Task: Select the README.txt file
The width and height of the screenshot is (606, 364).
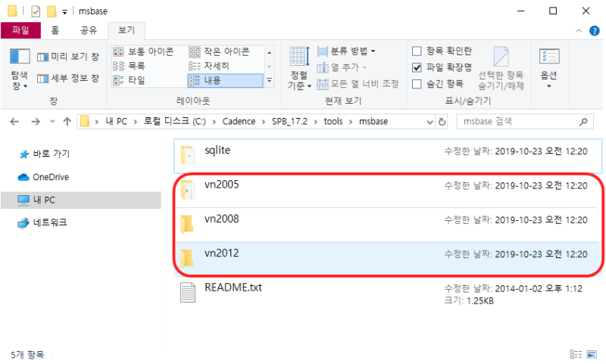Action: (388, 294)
